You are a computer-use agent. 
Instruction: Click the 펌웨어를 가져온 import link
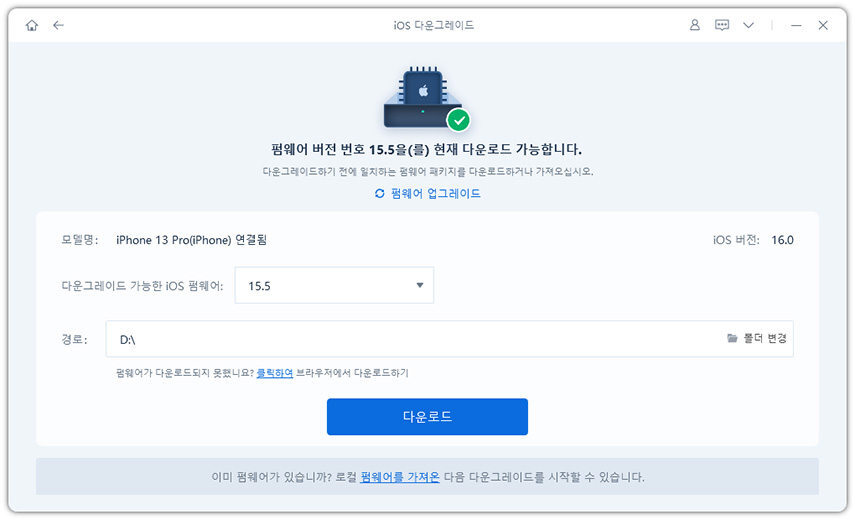pyautogui.click(x=400, y=477)
